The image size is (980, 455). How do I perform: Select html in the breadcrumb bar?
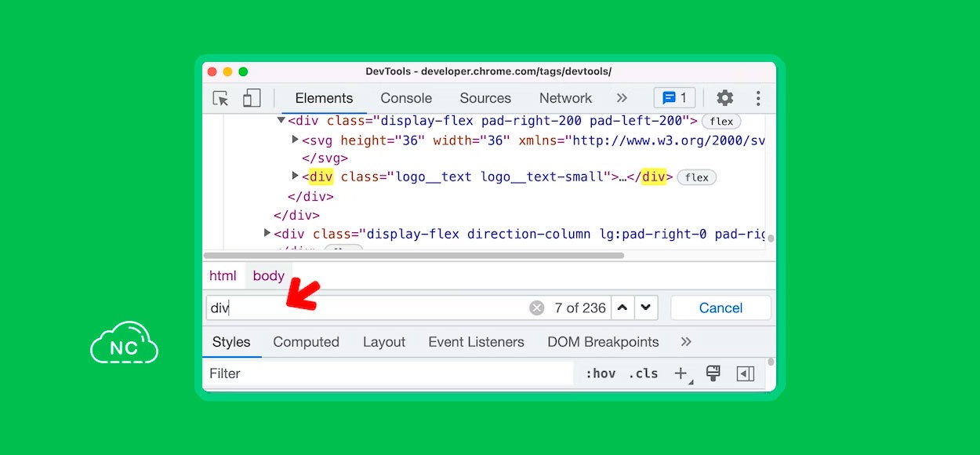223,276
